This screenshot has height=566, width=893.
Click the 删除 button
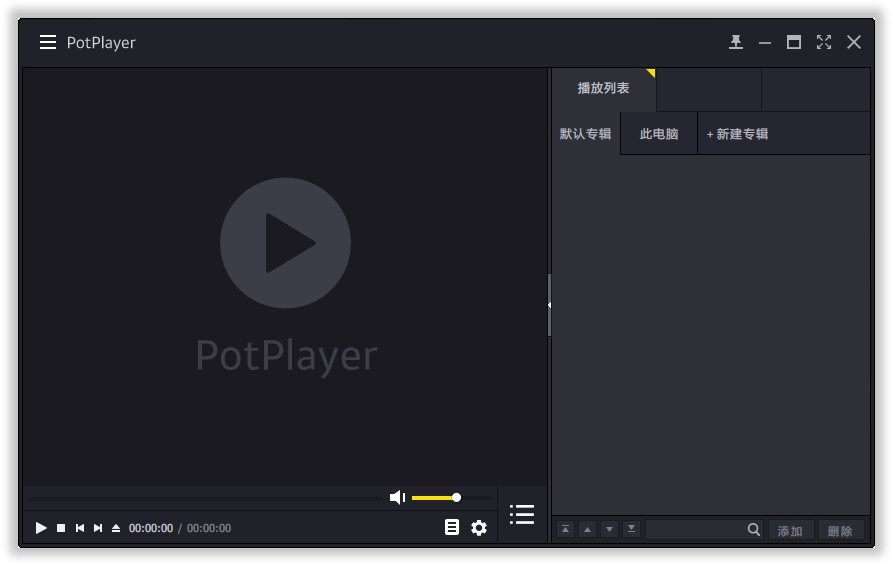pyautogui.click(x=840, y=531)
